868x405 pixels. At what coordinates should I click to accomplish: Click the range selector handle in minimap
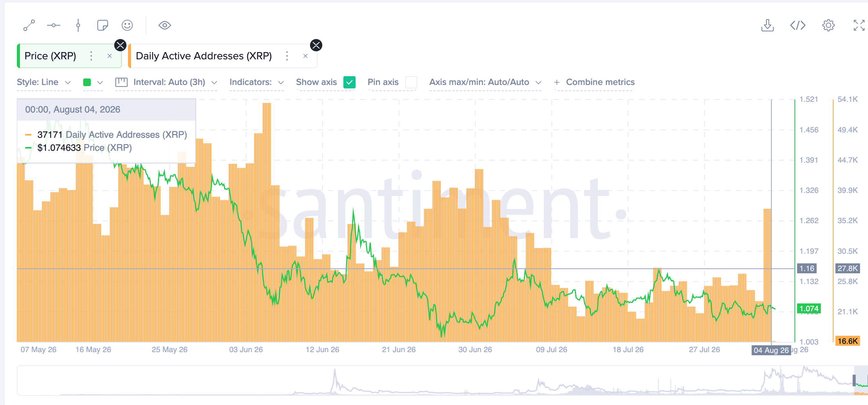(x=854, y=381)
